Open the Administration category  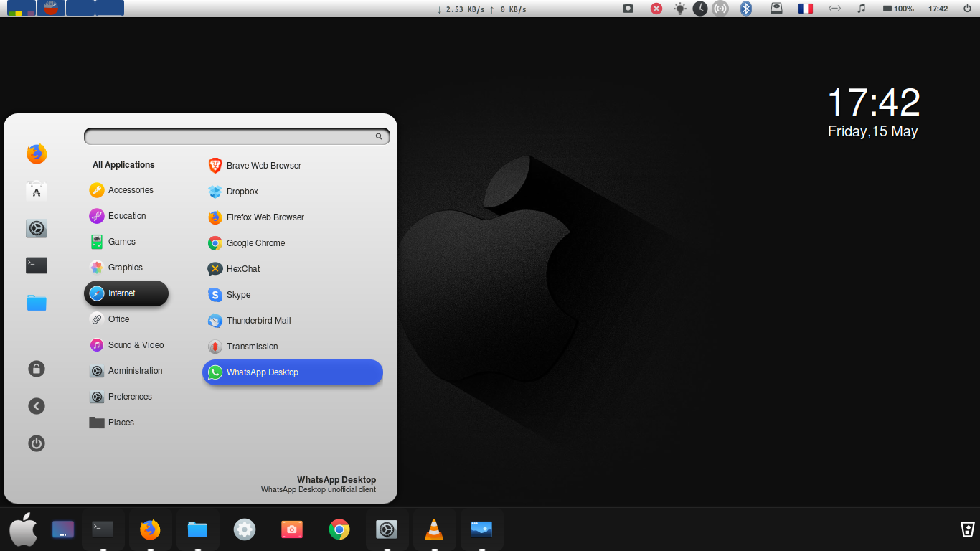[126, 371]
